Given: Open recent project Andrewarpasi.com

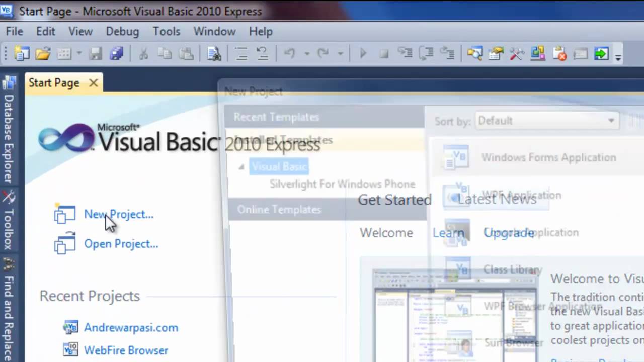Looking at the screenshot, I should pyautogui.click(x=131, y=327).
